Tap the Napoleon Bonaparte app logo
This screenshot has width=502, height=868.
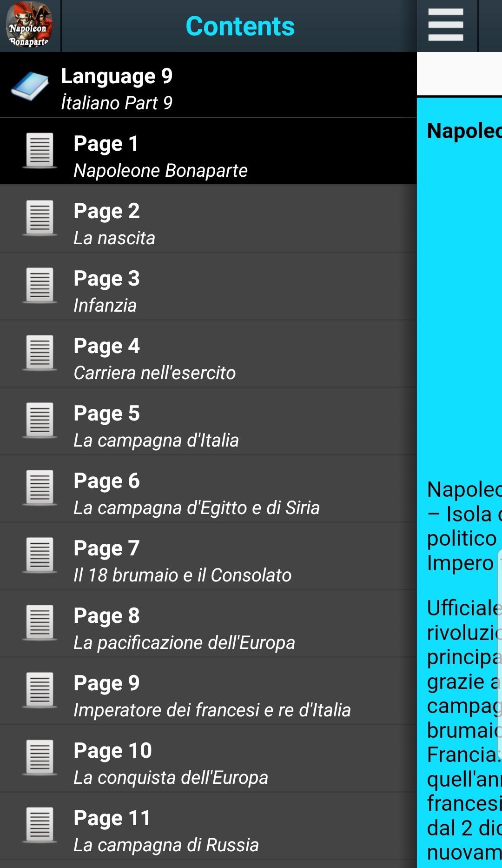click(29, 26)
